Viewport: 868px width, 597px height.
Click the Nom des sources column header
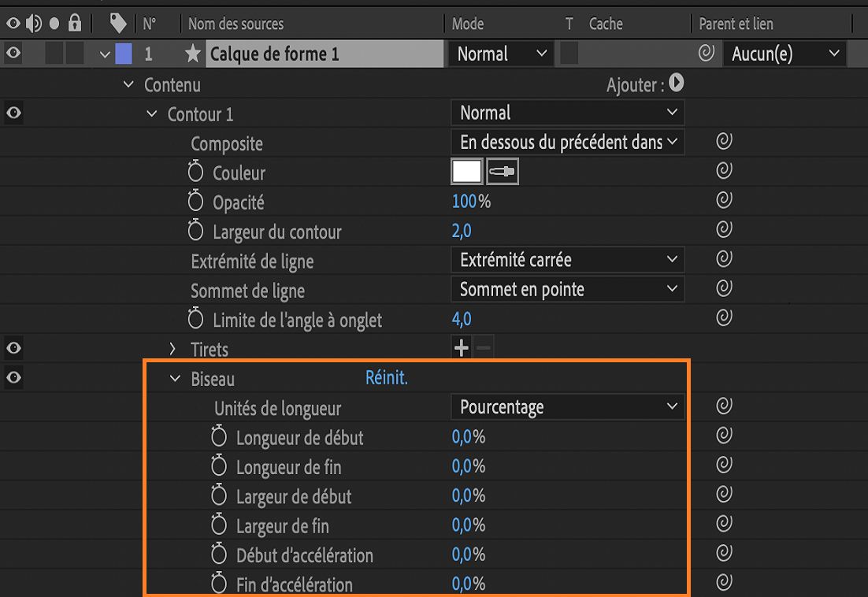coord(236,24)
